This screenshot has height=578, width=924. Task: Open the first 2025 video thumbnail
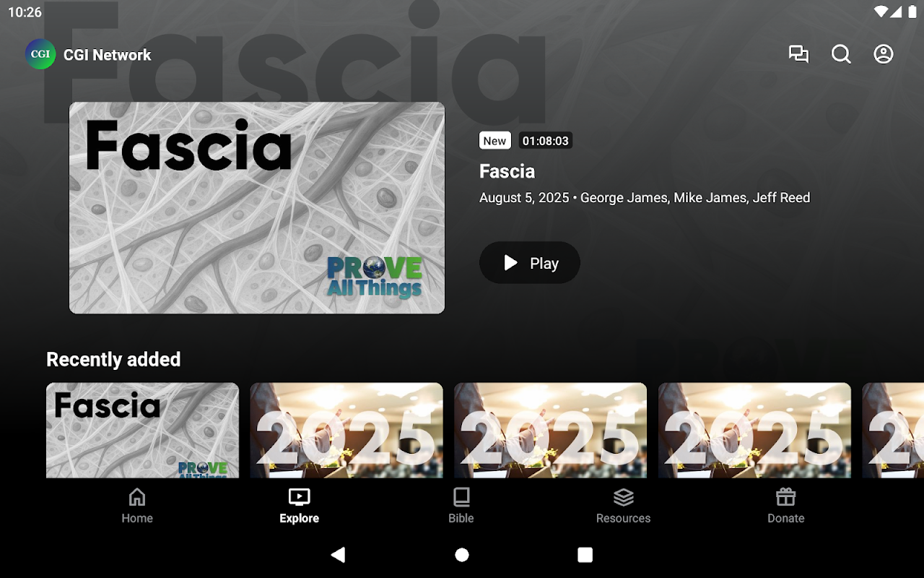346,431
